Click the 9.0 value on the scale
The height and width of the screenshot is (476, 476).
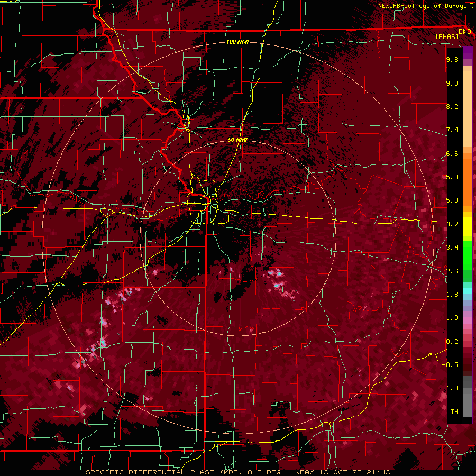point(452,84)
